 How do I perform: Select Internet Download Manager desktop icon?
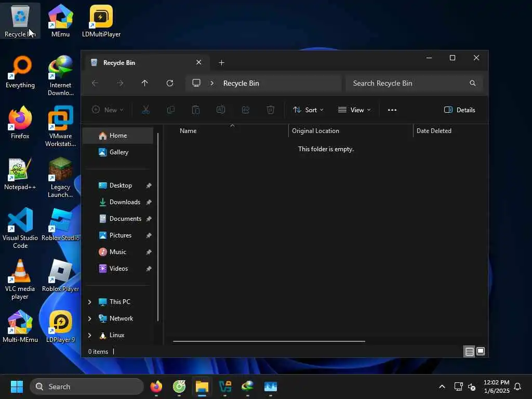[x=60, y=76]
